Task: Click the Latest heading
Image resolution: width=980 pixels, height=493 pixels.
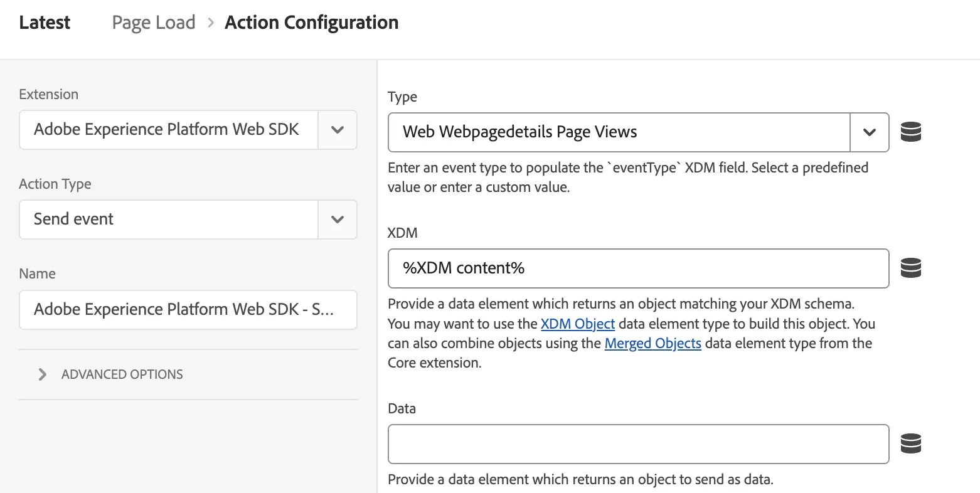Action: point(45,23)
